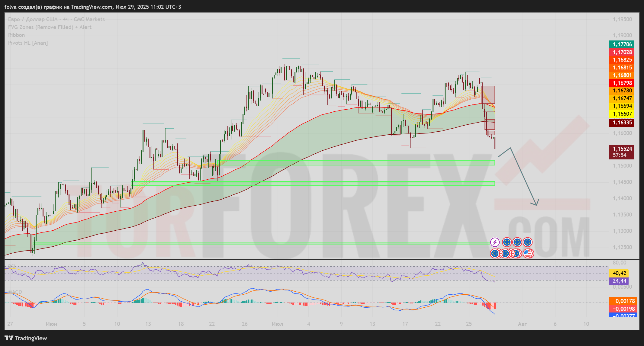Click the leftmost bottom-row EU flag event
Viewport: 644px width, 346px height.
click(494, 254)
